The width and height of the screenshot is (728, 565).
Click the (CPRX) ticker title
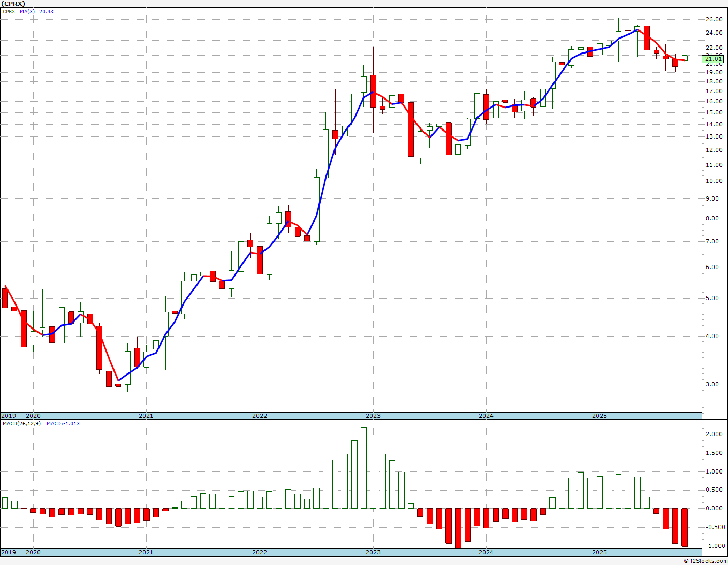coord(13,4)
